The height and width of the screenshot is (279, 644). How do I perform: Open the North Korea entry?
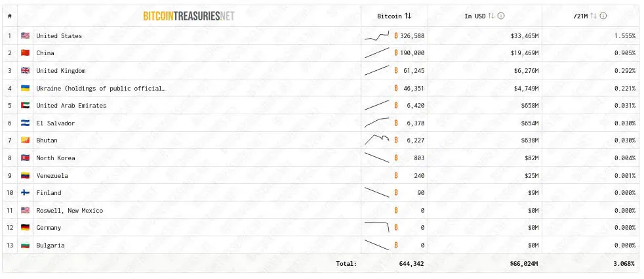(56, 158)
